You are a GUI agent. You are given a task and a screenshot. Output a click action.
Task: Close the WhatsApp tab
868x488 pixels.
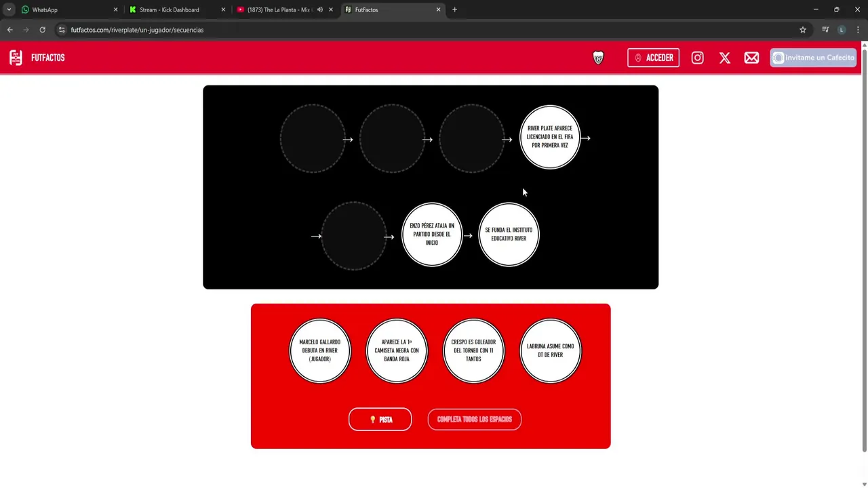click(x=115, y=9)
